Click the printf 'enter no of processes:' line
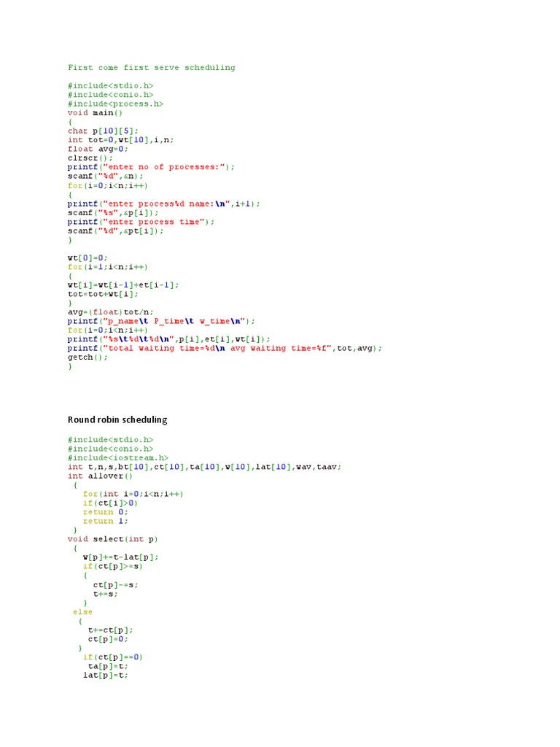Screen dimensions: 560x747 pos(151,167)
